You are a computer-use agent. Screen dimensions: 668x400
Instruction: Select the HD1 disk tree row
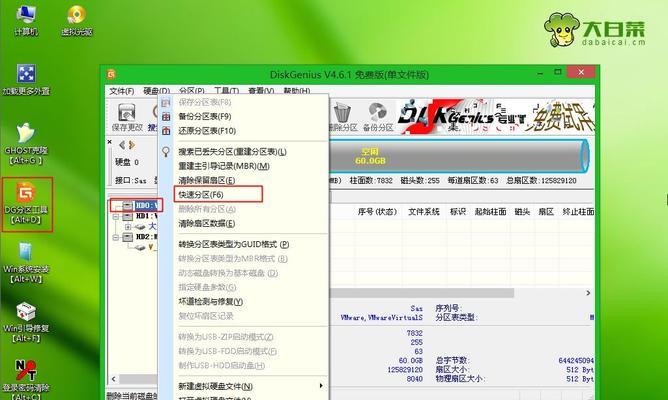pyautogui.click(x=140, y=216)
